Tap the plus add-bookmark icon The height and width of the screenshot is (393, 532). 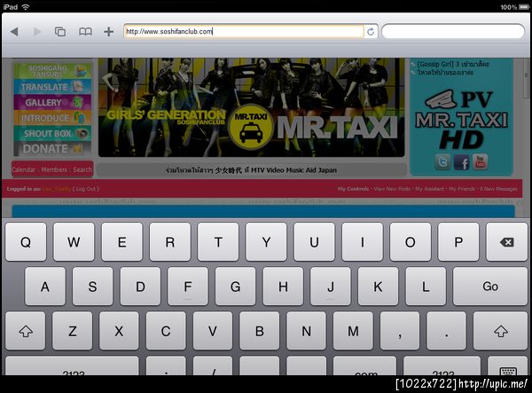point(108,32)
